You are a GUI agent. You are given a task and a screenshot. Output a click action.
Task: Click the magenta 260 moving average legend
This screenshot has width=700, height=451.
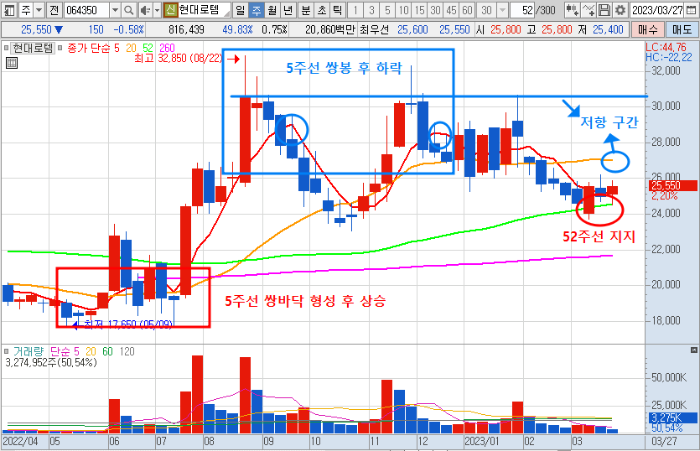pyautogui.click(x=167, y=48)
